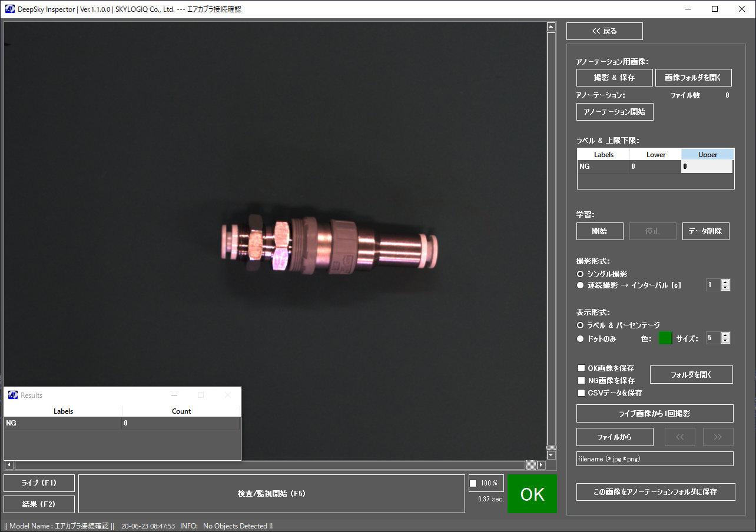Save image with この画像をアノテーションフォルダに保存
This screenshot has width=756, height=532.
[656, 492]
